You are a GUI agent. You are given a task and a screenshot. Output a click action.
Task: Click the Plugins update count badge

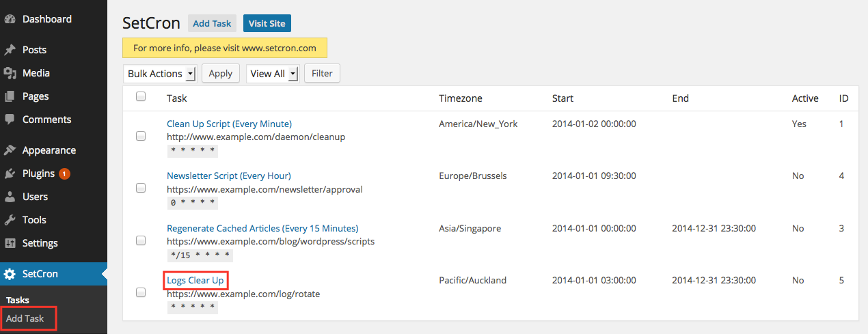tap(64, 173)
